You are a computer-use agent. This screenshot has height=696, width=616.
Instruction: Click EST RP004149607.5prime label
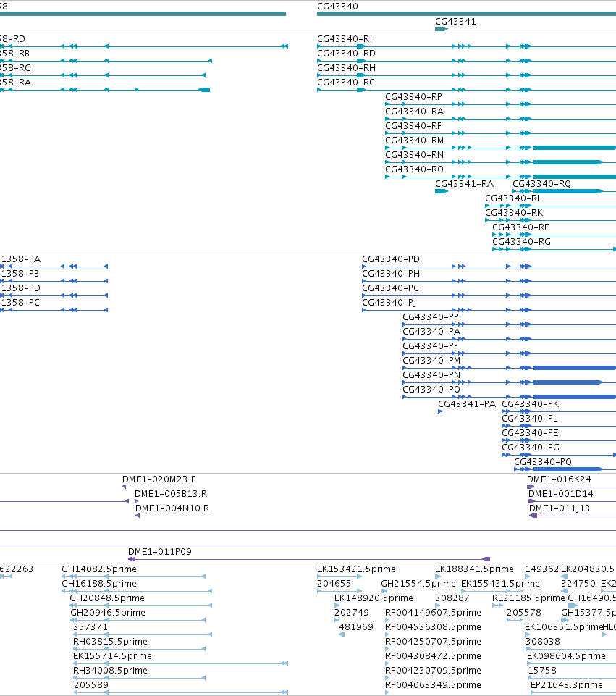coord(433,613)
